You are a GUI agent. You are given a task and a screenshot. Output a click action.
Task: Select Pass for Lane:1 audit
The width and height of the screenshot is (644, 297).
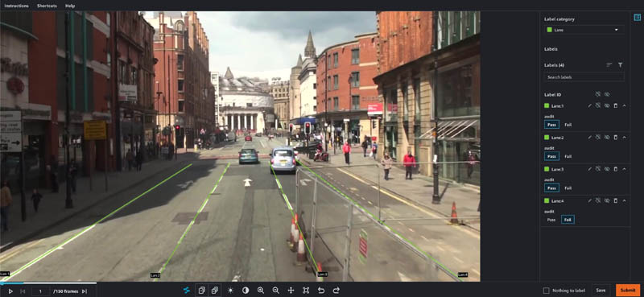[x=551, y=125]
